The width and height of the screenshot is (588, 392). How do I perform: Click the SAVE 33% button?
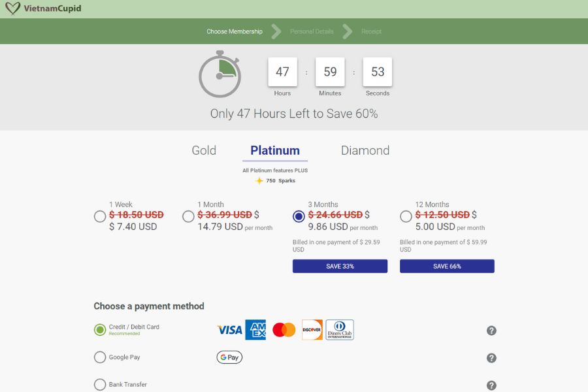[340, 267]
